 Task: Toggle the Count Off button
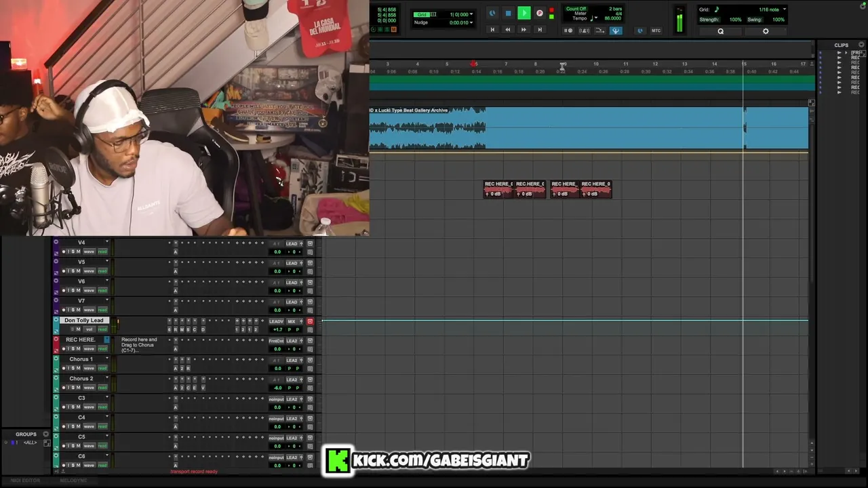point(576,9)
